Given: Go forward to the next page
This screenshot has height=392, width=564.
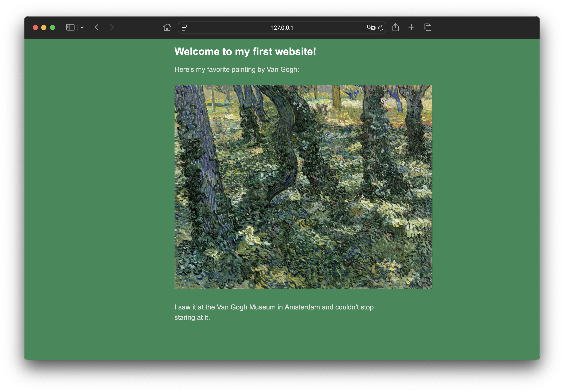Looking at the screenshot, I should (112, 27).
